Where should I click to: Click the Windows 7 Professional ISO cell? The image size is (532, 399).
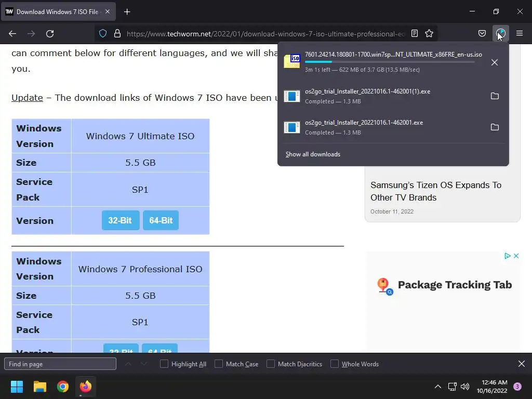click(x=140, y=269)
